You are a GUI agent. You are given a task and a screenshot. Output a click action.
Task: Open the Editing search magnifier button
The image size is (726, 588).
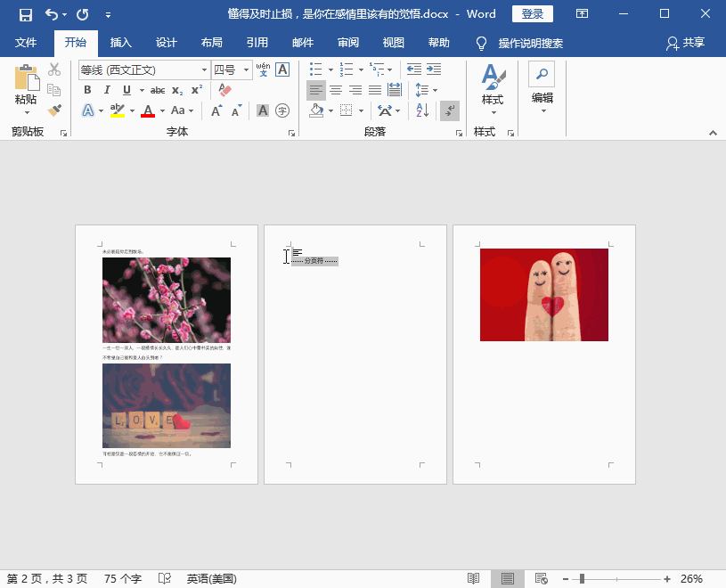coord(542,74)
